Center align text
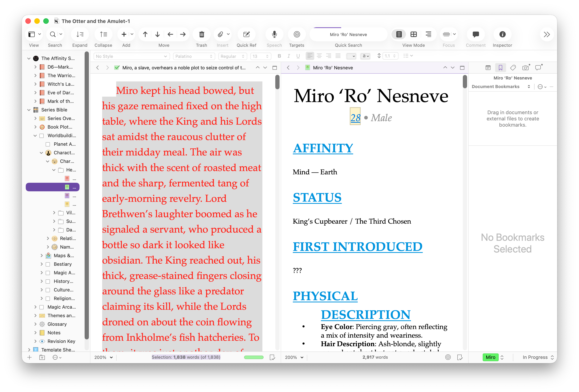 click(x=319, y=56)
